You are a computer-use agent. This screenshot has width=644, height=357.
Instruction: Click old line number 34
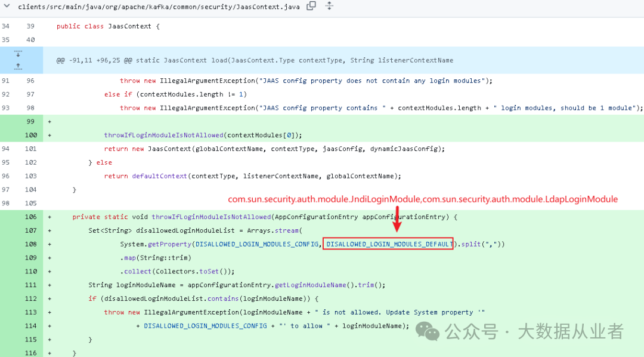(5, 26)
